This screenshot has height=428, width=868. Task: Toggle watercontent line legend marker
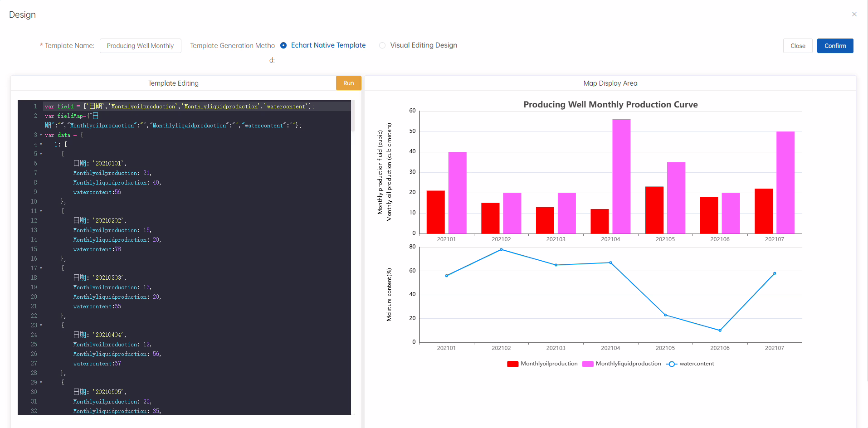click(671, 364)
